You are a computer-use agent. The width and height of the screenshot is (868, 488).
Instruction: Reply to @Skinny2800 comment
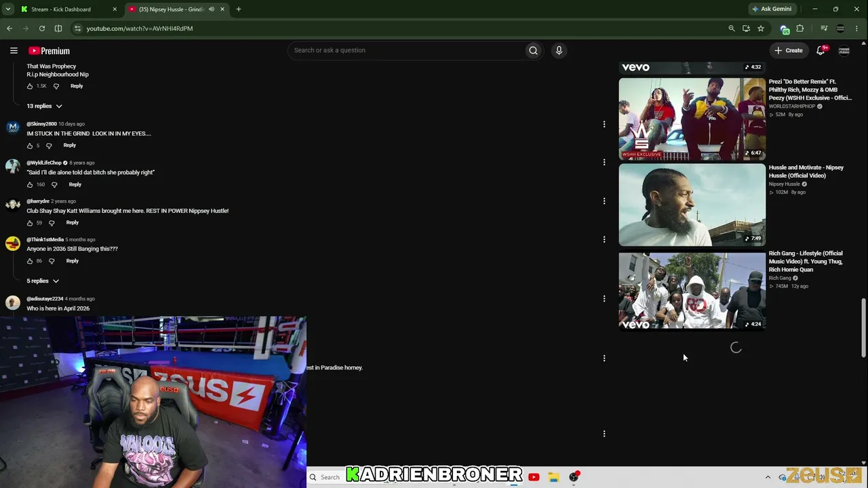click(x=70, y=145)
